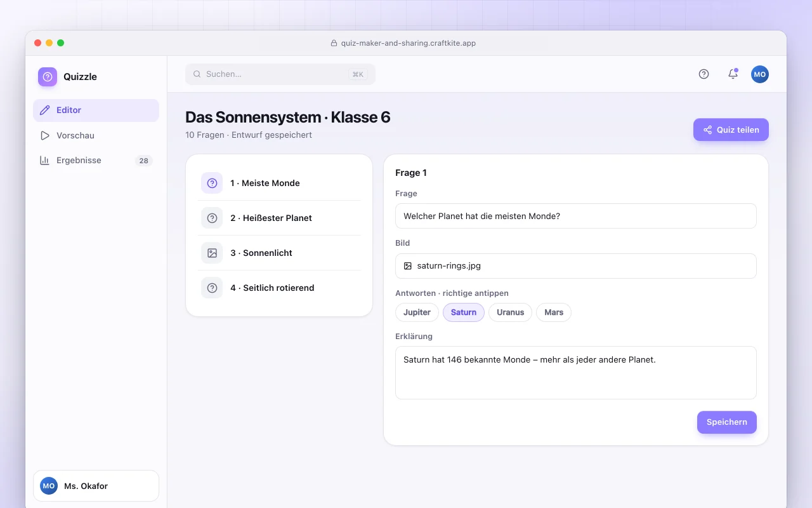Click the image icon beside saturn-rings.jpg

point(408,266)
